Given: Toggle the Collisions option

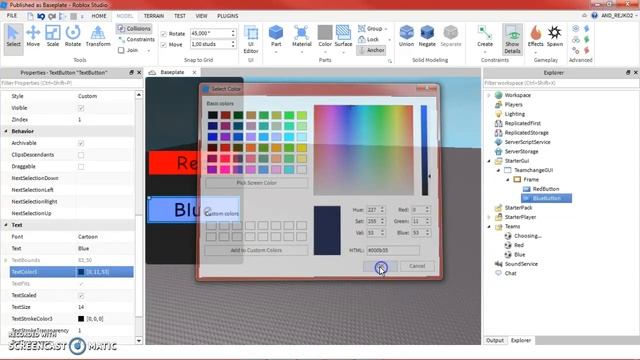Looking at the screenshot, I should coord(134,29).
